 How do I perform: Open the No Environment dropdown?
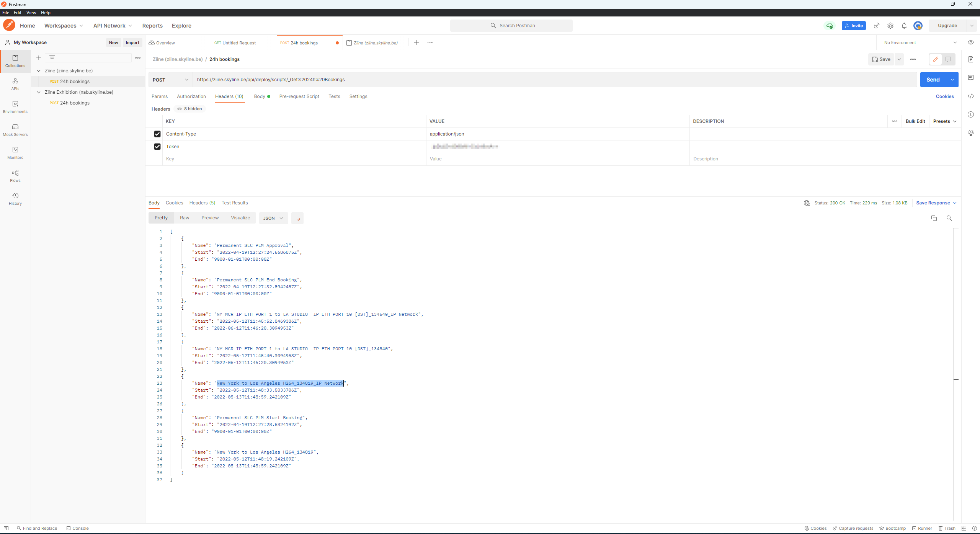tap(920, 42)
